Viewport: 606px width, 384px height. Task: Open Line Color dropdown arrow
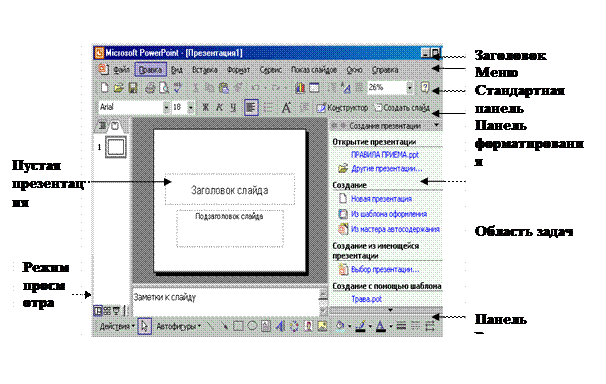[370, 326]
